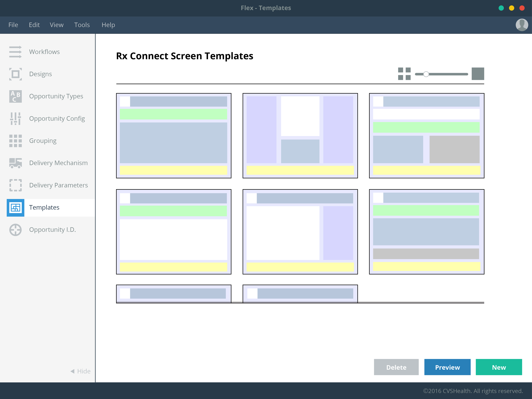
Task: Click the Delivery Mechanism truck icon
Action: pos(15,163)
